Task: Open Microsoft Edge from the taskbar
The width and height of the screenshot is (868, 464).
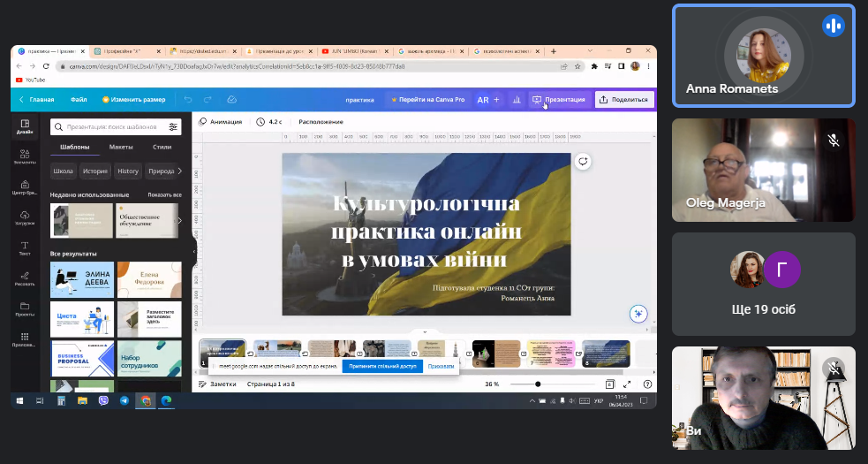Action: [x=166, y=400]
